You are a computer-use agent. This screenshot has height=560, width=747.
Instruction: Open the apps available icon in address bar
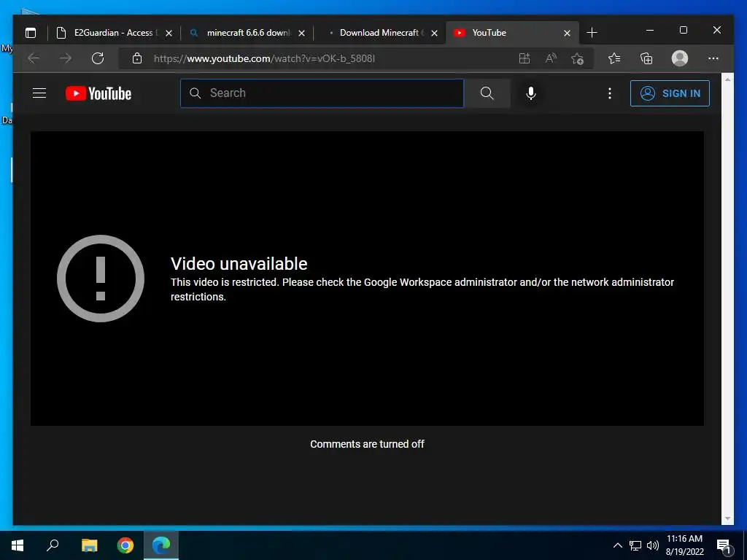524,58
